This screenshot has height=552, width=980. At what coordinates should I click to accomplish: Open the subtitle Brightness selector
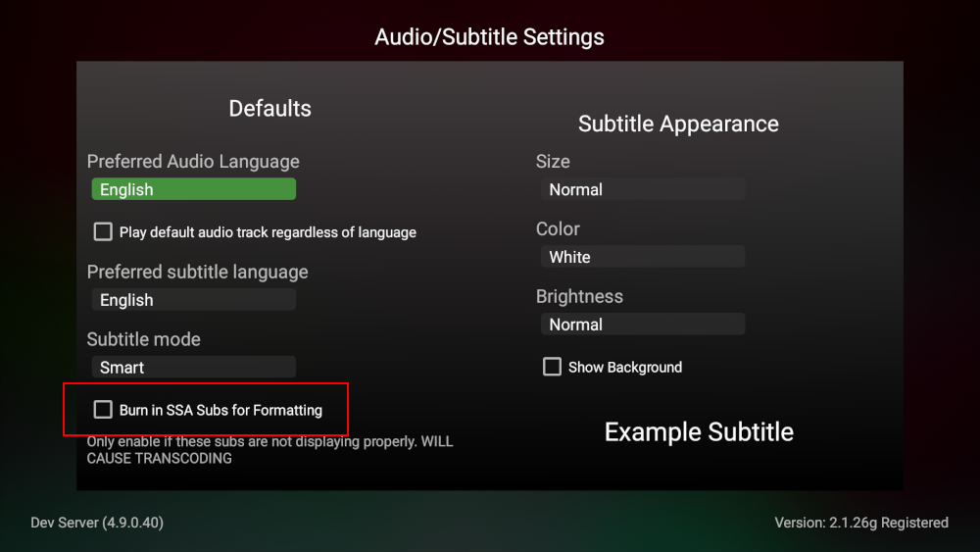pos(642,325)
